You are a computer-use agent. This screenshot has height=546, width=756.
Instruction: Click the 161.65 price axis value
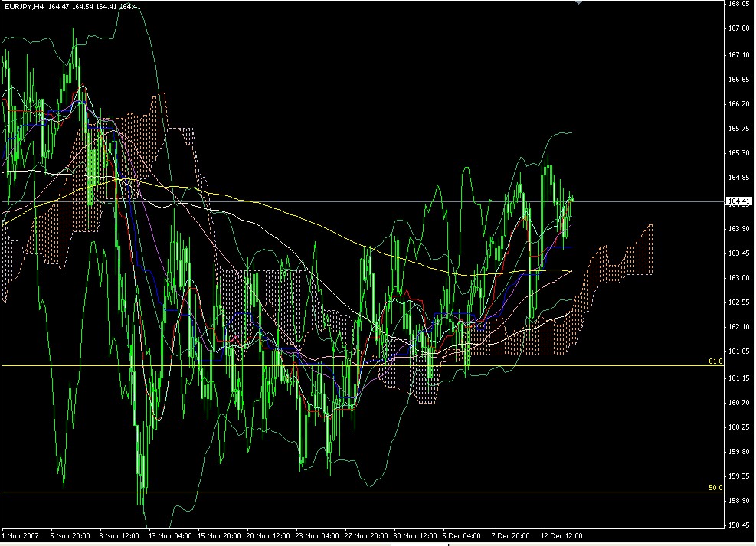tap(738, 351)
